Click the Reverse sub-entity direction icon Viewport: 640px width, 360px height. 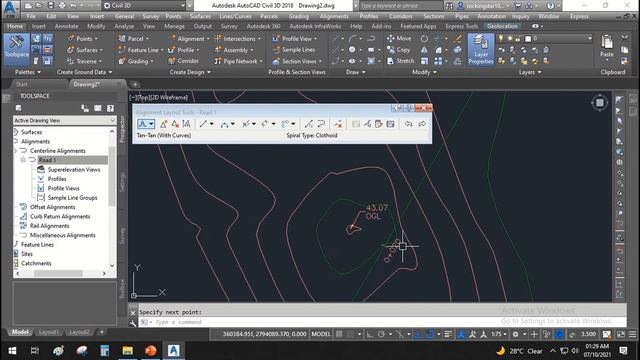coord(321,124)
